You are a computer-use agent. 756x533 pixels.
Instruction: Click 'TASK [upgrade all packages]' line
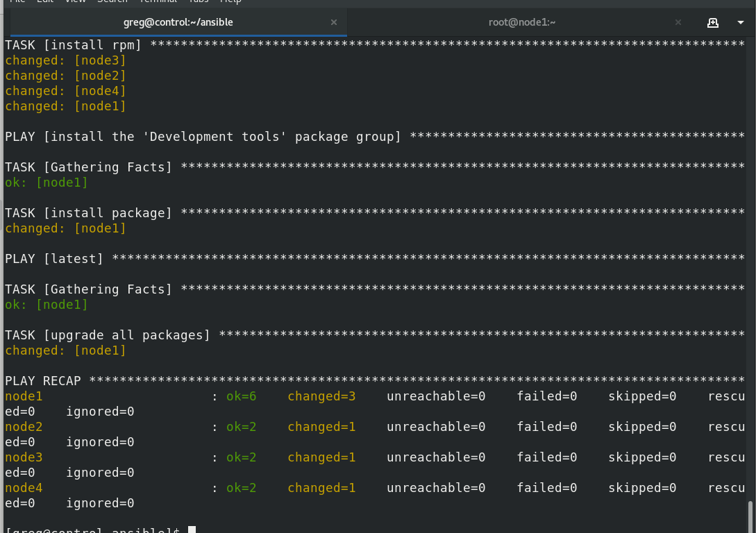375,335
